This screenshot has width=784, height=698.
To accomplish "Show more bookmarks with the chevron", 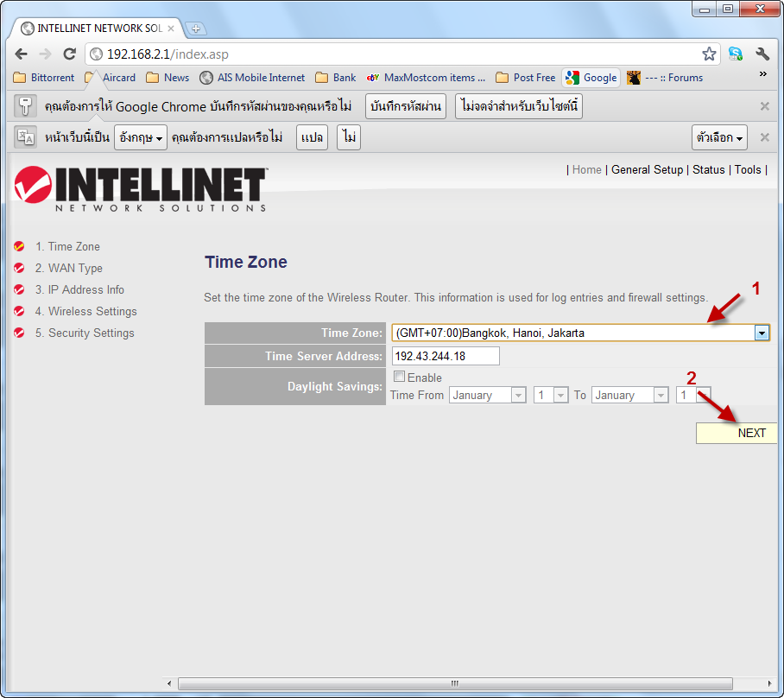I will pyautogui.click(x=763, y=74).
